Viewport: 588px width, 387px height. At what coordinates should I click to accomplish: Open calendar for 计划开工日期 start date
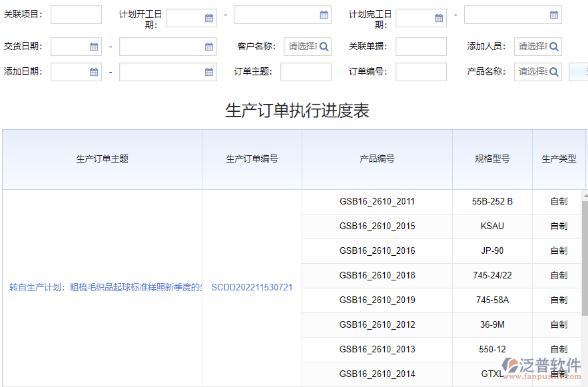tap(210, 18)
